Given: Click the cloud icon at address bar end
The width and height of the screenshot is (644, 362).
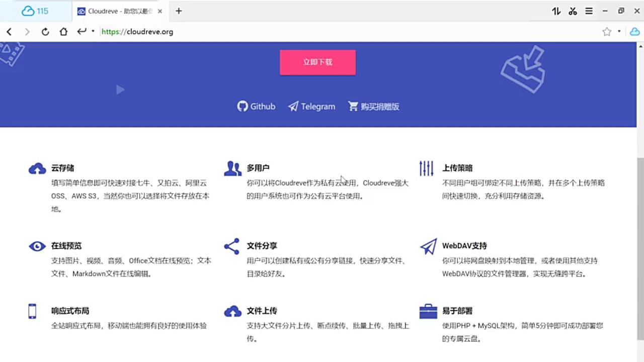Looking at the screenshot, I should pyautogui.click(x=635, y=32).
